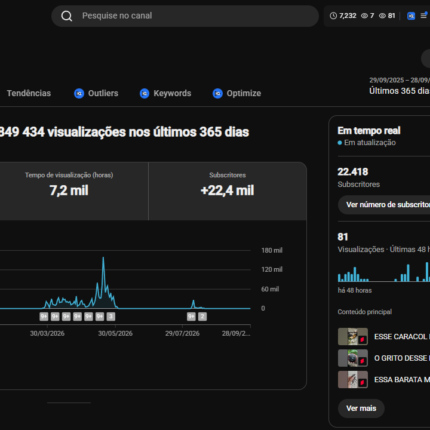Click the 22.418 subscriber count
Screen dimensions: 430x430
coord(353,172)
